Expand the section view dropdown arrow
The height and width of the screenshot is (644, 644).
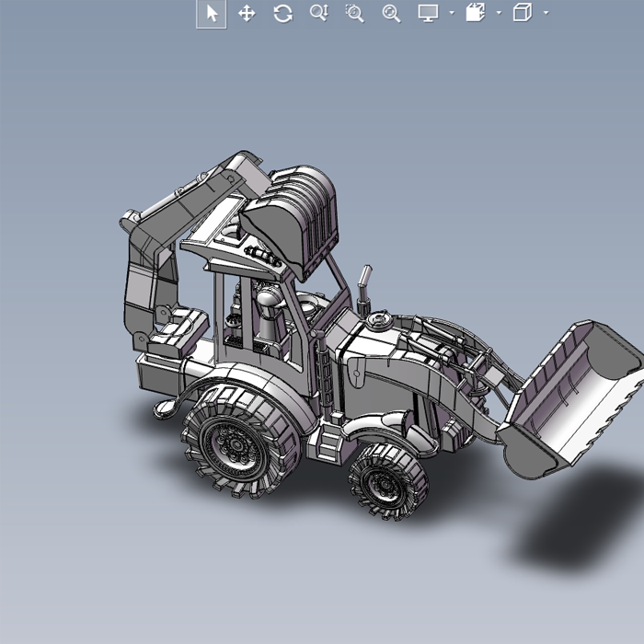point(499,13)
